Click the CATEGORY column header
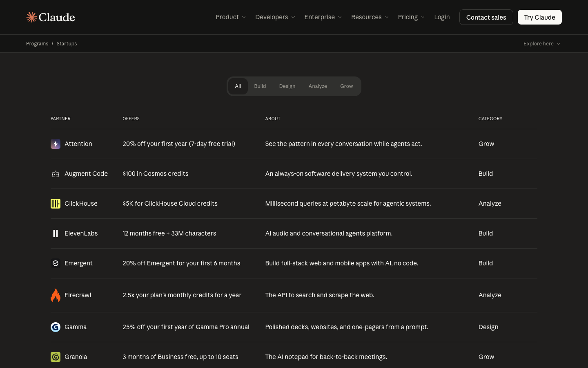 pos(490,119)
